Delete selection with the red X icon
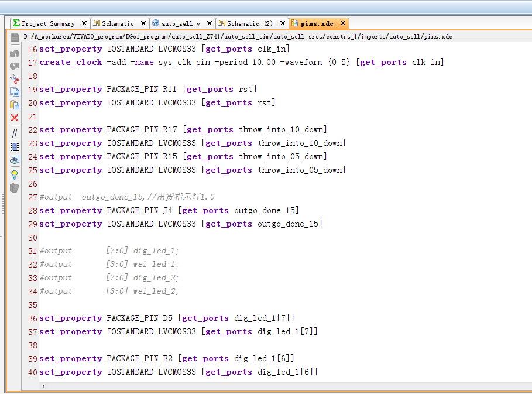Screen dimensions: 532x394 pos(15,118)
